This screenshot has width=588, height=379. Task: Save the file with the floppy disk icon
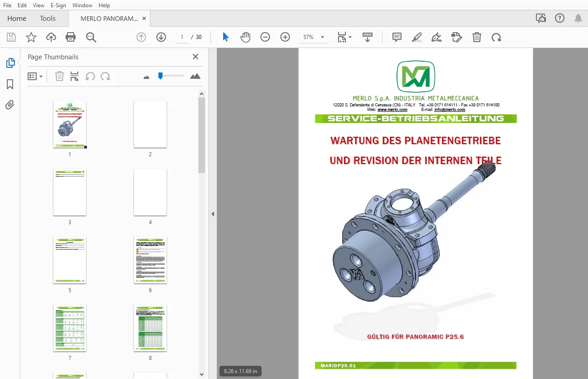(x=11, y=37)
